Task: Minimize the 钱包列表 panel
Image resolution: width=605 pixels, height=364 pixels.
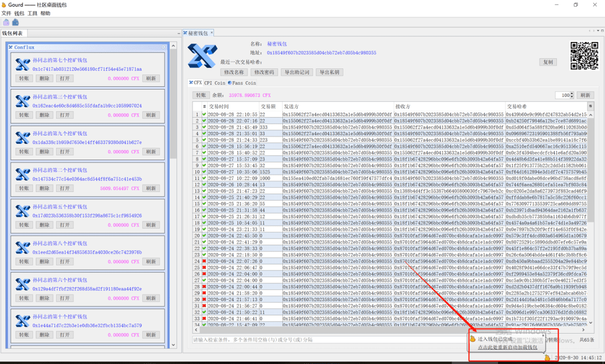Action: 179,33
